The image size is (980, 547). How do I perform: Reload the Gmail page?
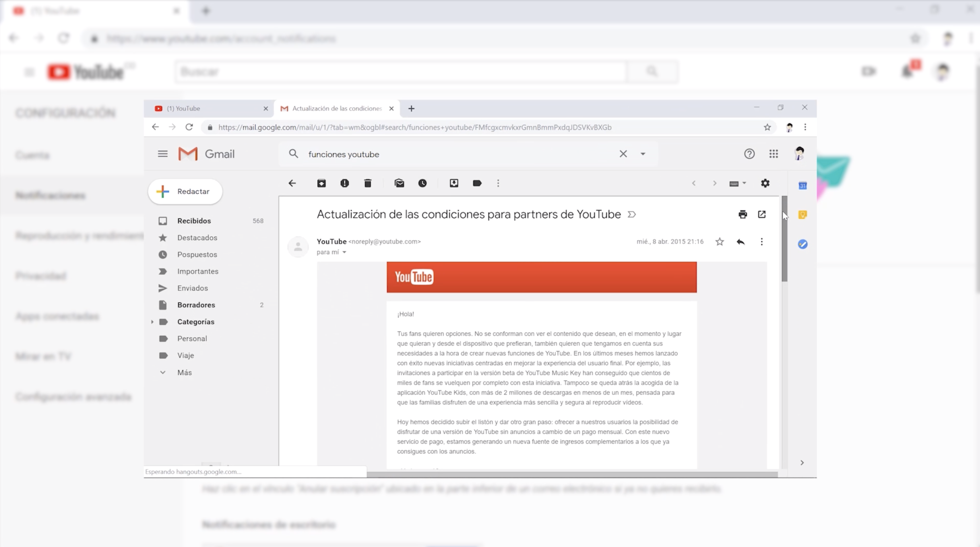[x=189, y=127]
